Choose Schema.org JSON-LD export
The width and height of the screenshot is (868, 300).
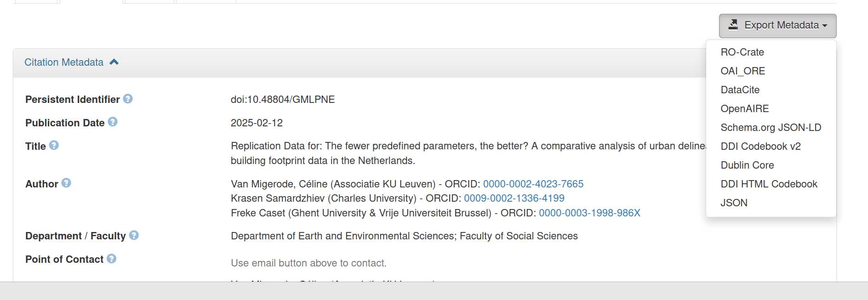771,128
